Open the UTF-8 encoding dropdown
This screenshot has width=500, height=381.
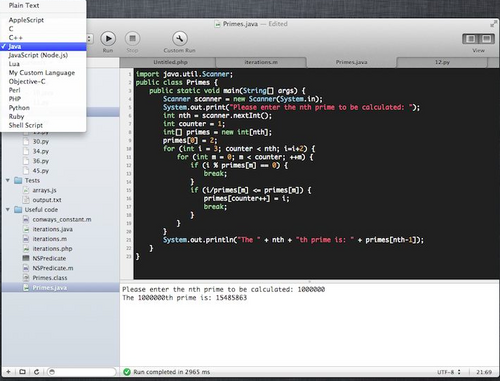click(449, 372)
